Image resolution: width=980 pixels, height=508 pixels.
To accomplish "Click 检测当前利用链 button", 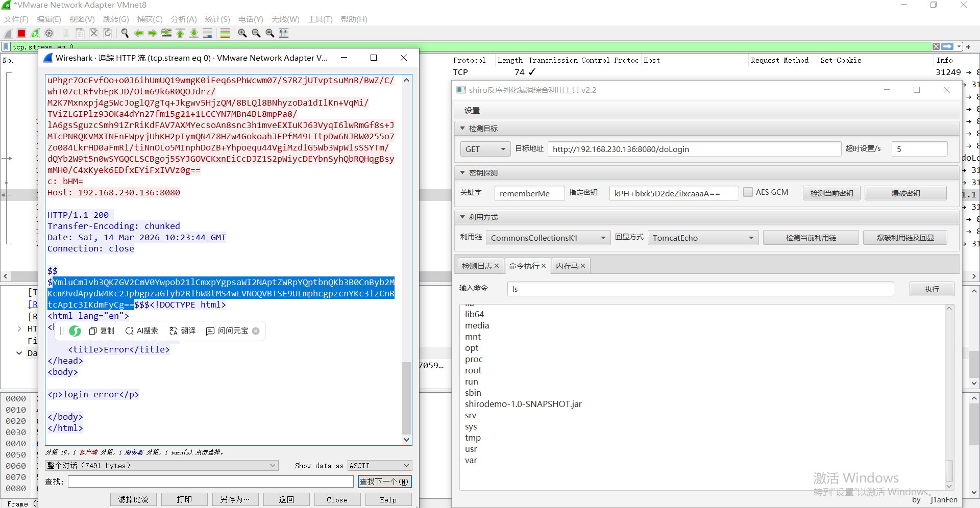I will pyautogui.click(x=811, y=238).
